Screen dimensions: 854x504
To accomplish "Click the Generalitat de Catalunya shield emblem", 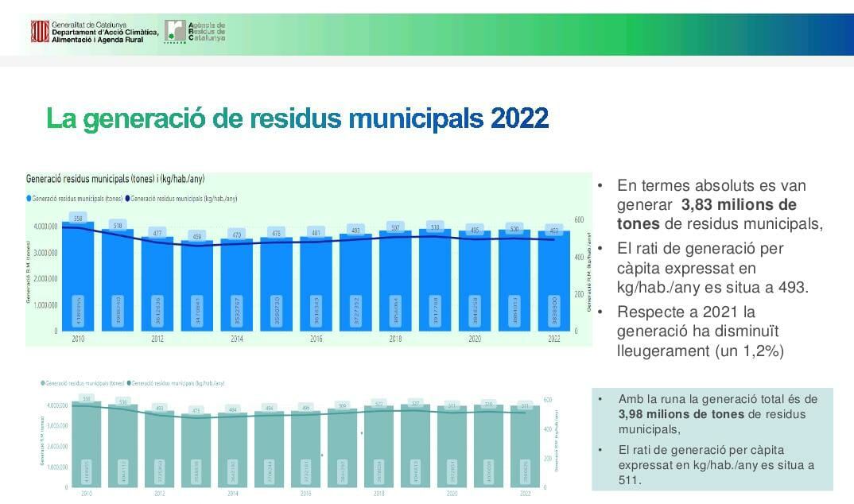I will 40,32.
